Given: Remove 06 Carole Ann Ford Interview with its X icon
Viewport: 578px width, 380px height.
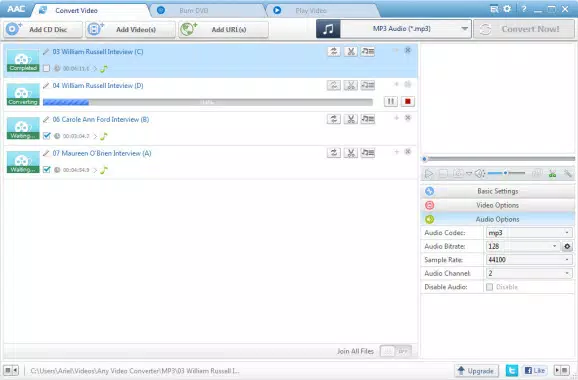Looking at the screenshot, I should [408, 118].
